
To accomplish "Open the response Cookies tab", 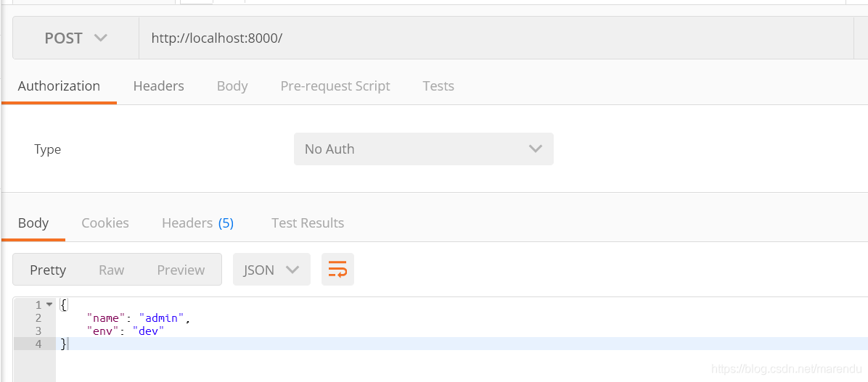I will [x=105, y=223].
